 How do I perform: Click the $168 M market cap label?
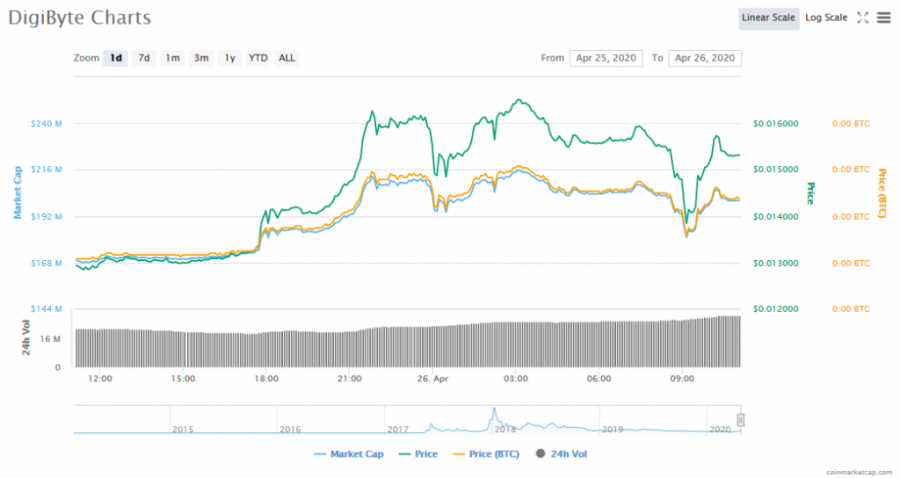coord(46,263)
